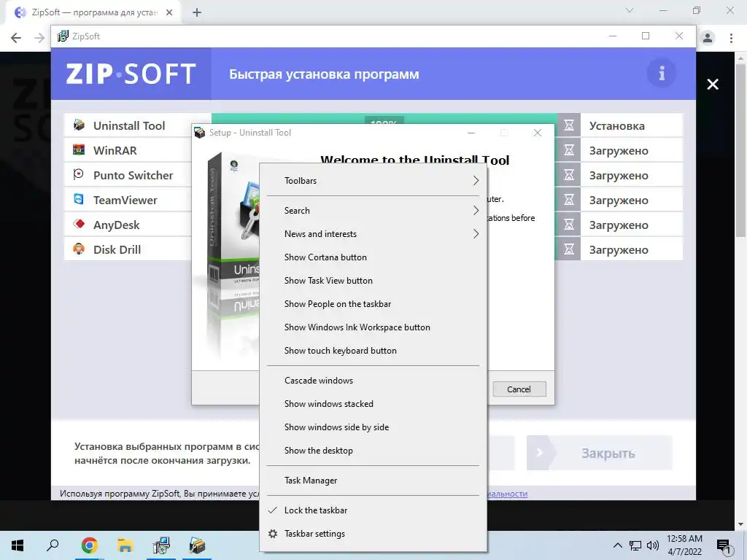Open Chrome three-dot menu
Image resolution: width=747 pixels, height=560 pixels.
click(x=731, y=38)
